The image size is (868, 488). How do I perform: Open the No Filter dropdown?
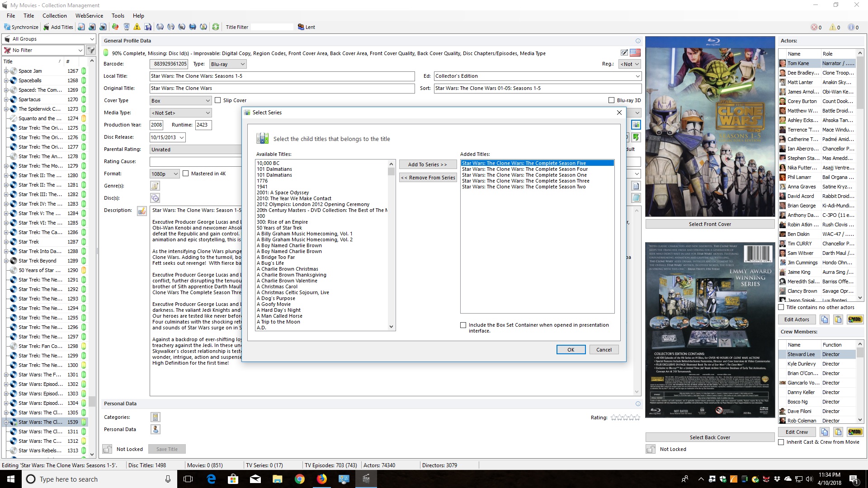[x=43, y=50]
